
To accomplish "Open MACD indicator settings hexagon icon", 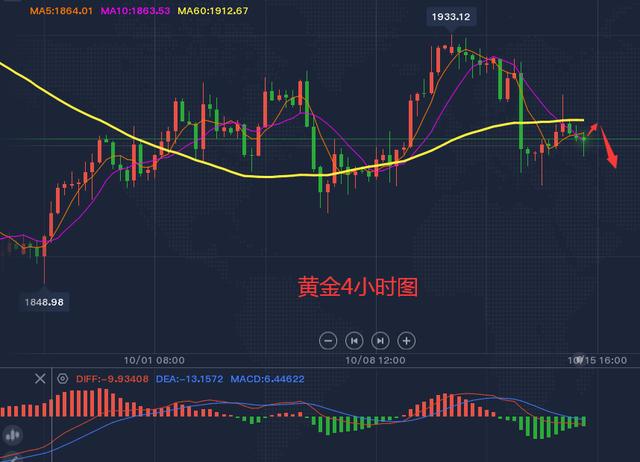I will click(x=62, y=379).
